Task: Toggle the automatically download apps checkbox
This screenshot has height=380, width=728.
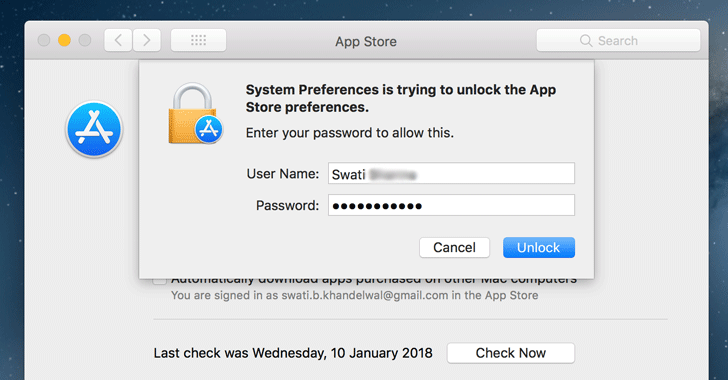Action: tap(159, 280)
